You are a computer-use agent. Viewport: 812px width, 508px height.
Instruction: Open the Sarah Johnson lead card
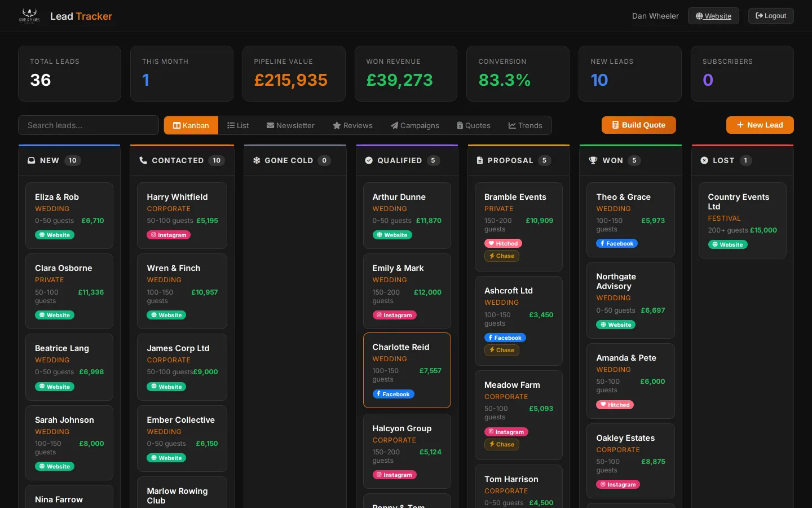click(69, 443)
